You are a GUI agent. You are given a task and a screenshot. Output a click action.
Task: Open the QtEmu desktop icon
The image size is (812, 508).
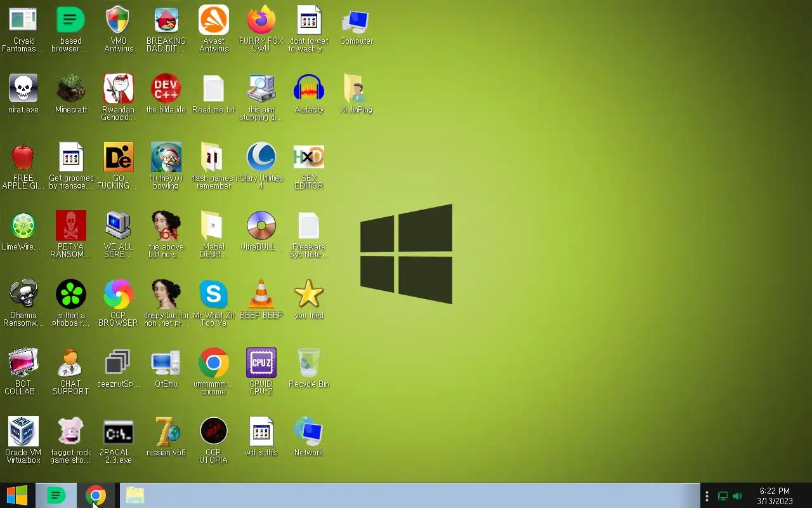point(166,363)
